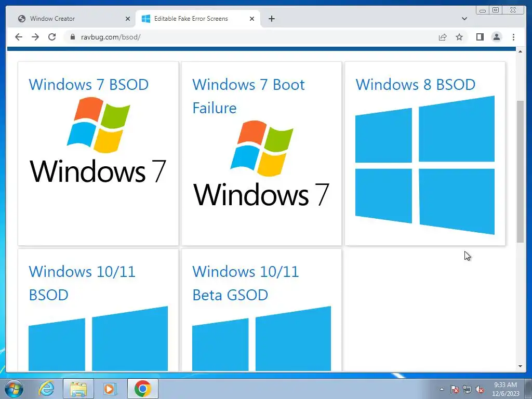Image resolution: width=532 pixels, height=399 pixels.
Task: Click the Windows 8 logo image
Action: pos(425,165)
